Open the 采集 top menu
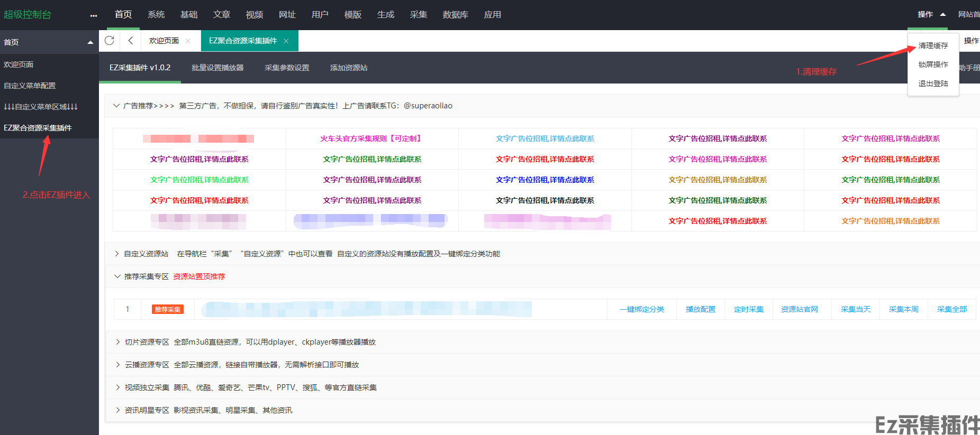 pyautogui.click(x=419, y=15)
